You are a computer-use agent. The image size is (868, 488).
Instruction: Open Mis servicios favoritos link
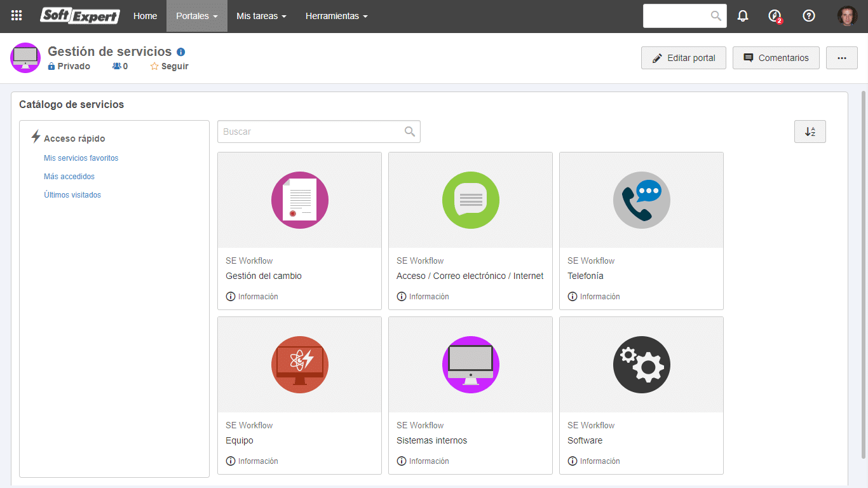pyautogui.click(x=81, y=158)
